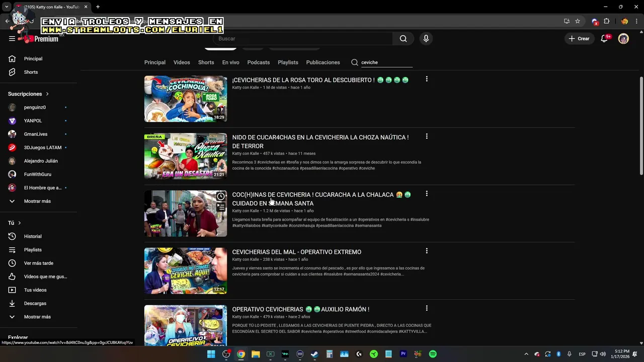Screen dimensions: 644x362
Task: Open Cevicherias de La Rosa Toro thumbnail
Action: 186,99
